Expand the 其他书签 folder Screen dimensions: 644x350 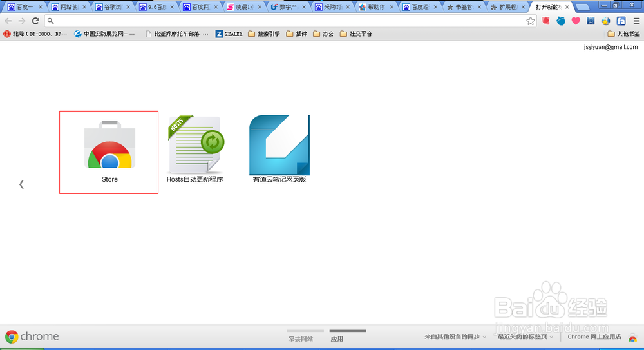pos(623,34)
